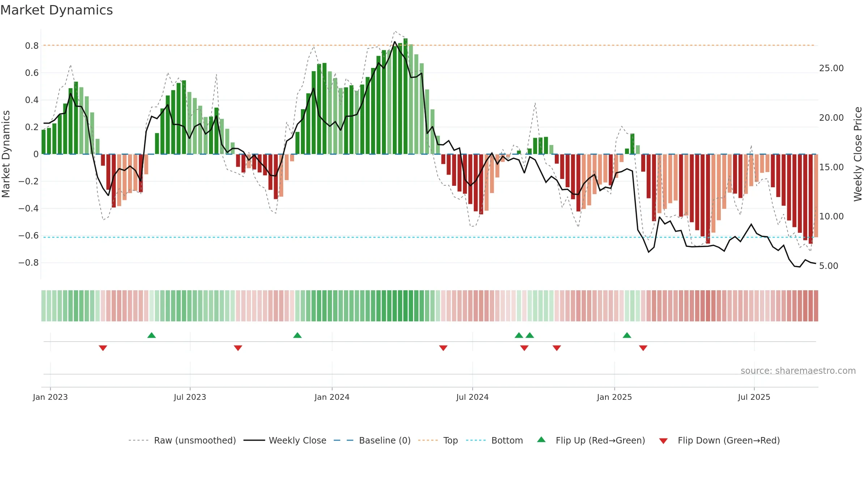Select the Flip Down triangle near March 2023
This screenshot has height=488, width=868.
(103, 348)
